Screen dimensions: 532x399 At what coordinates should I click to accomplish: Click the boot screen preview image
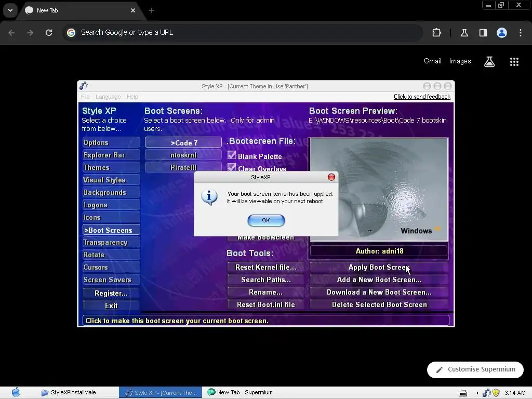(379, 189)
